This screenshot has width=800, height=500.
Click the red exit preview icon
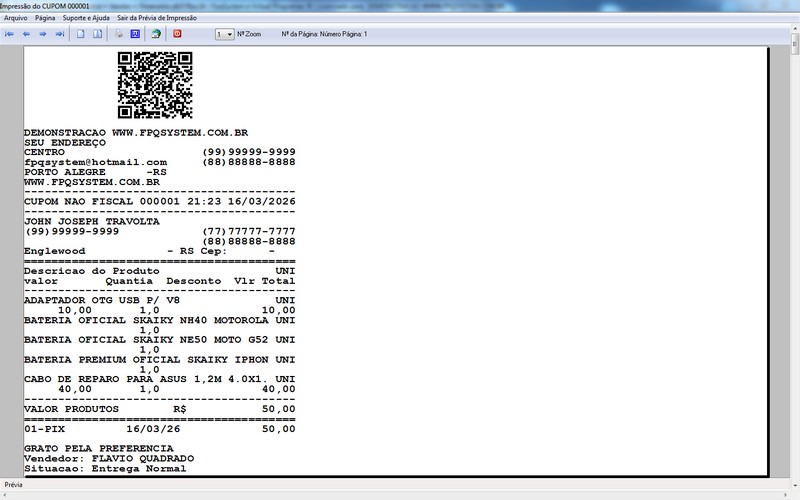[x=177, y=34]
